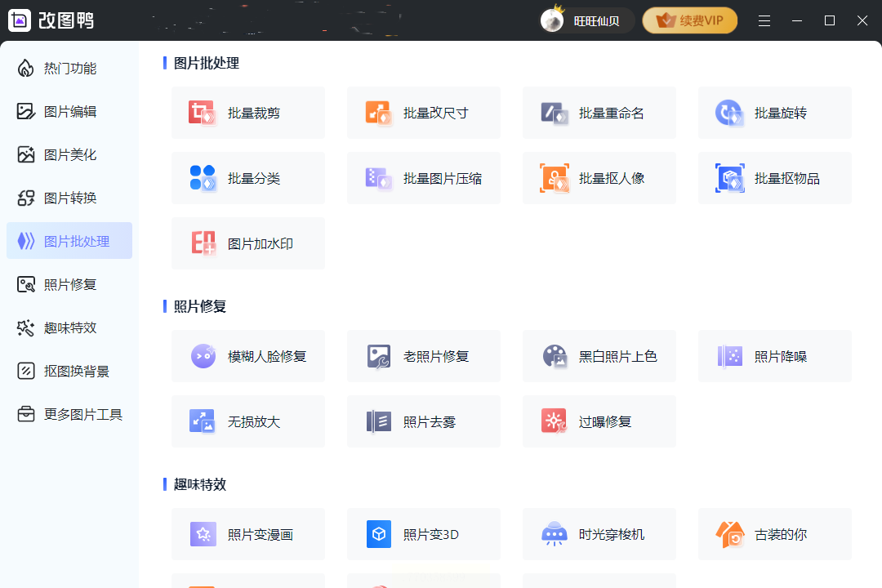Click the user avatar picture
Viewport: 882px width, 588px height.
(552, 20)
